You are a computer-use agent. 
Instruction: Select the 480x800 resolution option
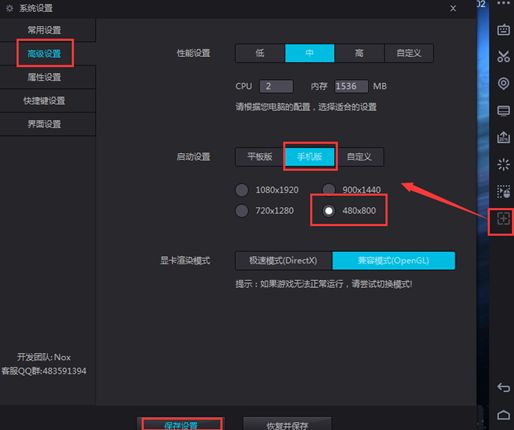tap(329, 211)
